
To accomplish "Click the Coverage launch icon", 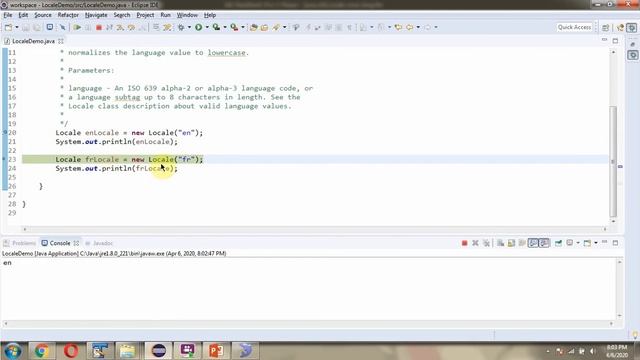I will (216, 27).
